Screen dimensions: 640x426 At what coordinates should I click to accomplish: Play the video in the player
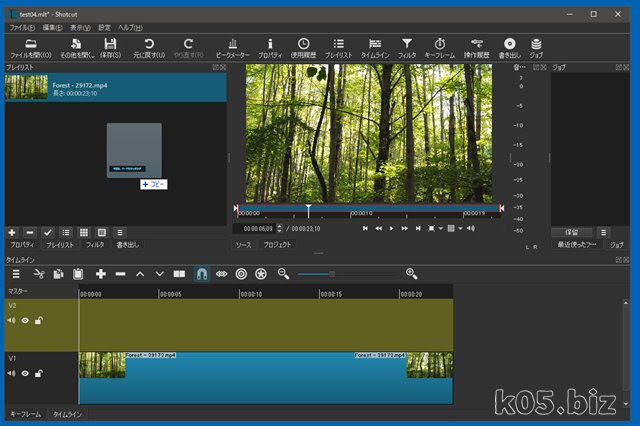[x=391, y=229]
